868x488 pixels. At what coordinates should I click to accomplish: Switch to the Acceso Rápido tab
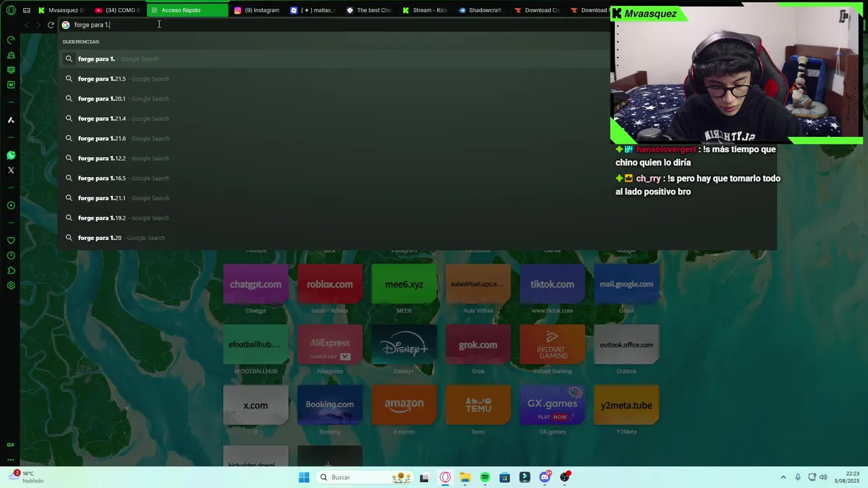pyautogui.click(x=187, y=10)
